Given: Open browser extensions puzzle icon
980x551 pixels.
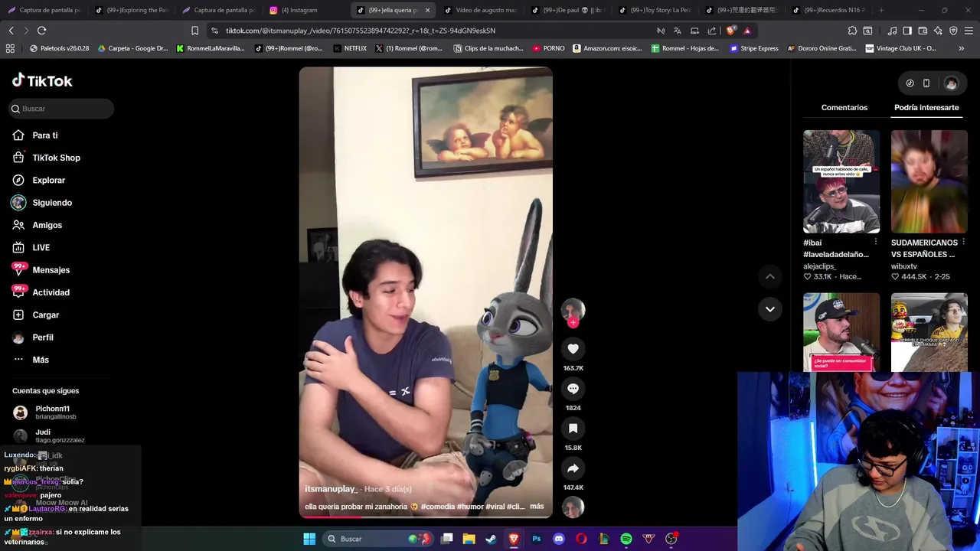Looking at the screenshot, I should tap(852, 31).
